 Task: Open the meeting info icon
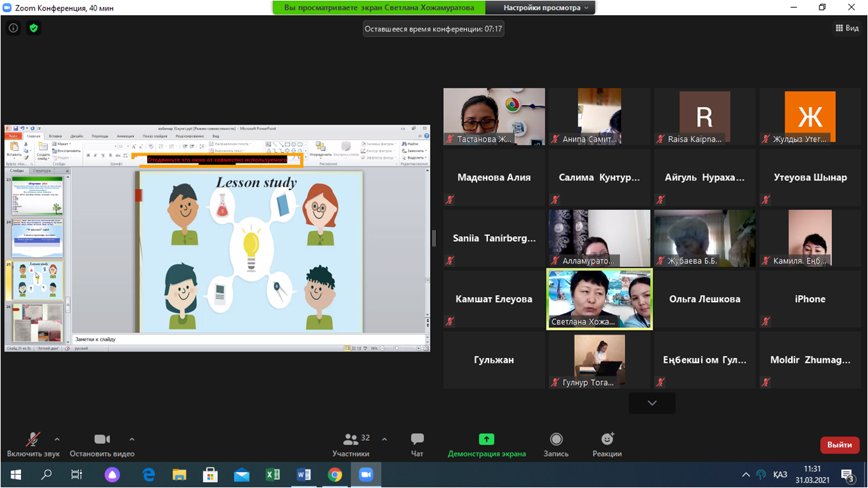point(13,29)
